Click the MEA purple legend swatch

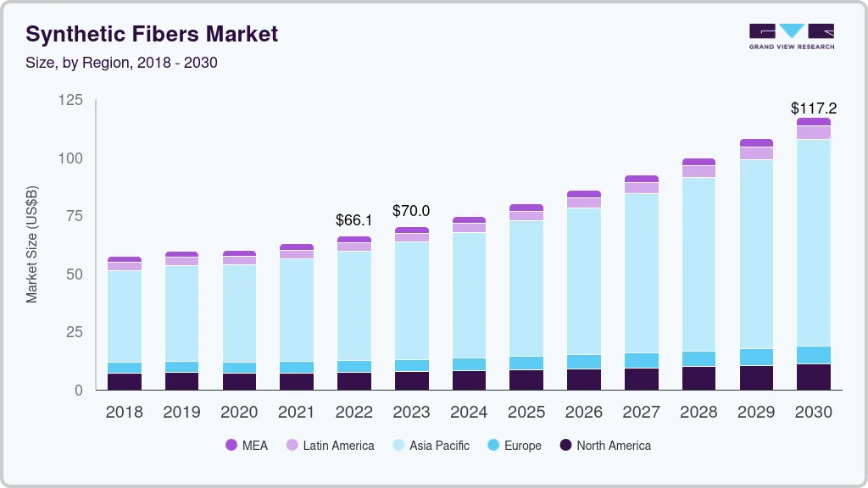[231, 445]
